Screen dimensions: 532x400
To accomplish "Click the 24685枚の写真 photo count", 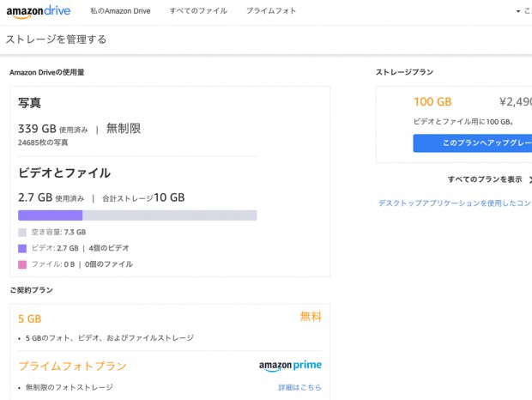I will pos(43,142).
